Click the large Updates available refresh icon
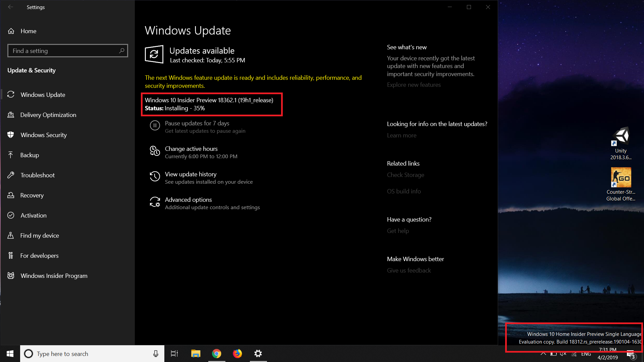This screenshot has width=644, height=362. click(x=154, y=54)
